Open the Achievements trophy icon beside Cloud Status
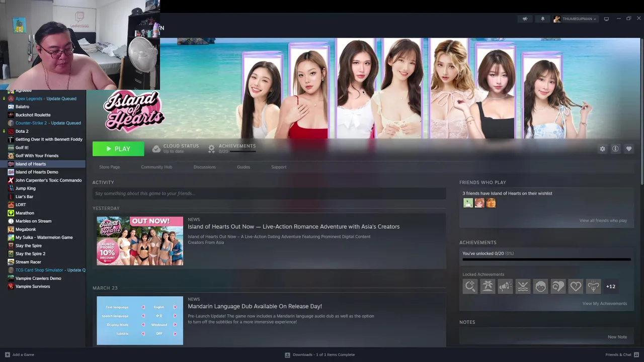 211,149
